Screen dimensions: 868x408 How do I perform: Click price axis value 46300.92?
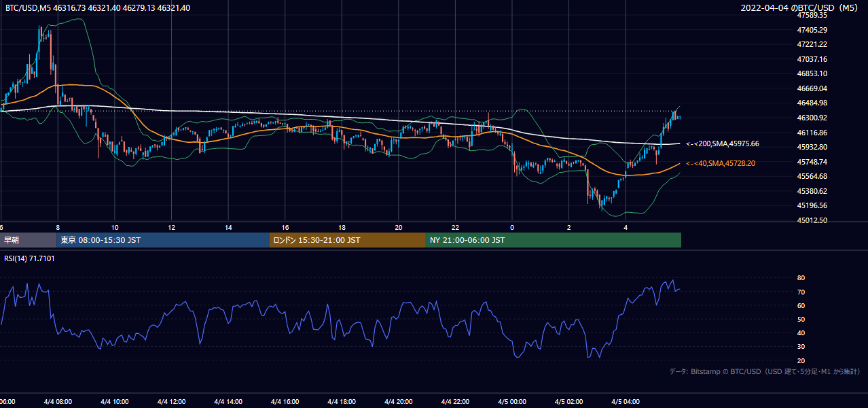[x=812, y=118]
